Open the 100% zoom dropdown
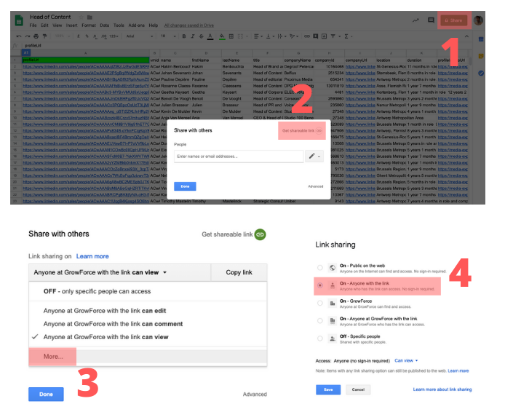The width and height of the screenshot is (505, 420). pyautogui.click(x=63, y=36)
